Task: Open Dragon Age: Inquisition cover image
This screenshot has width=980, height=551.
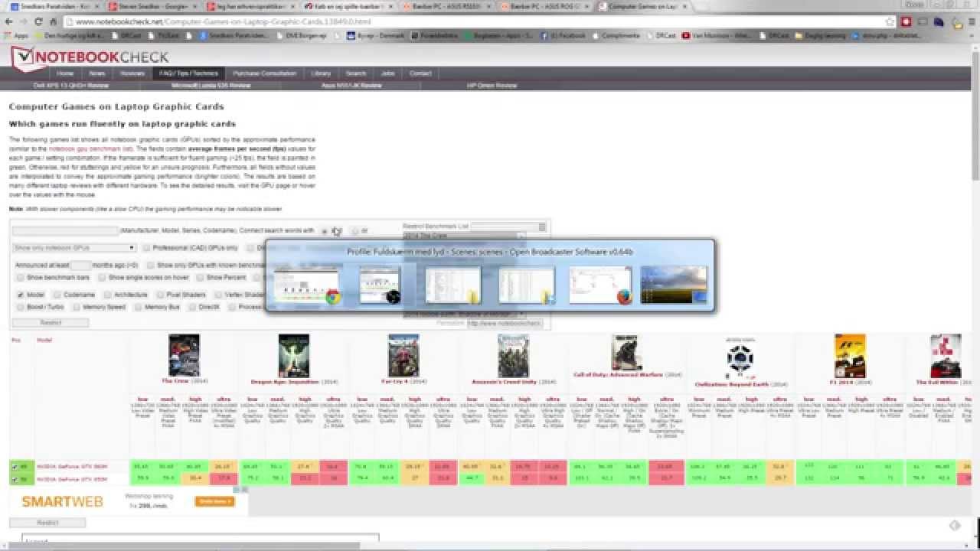Action: [x=294, y=355]
